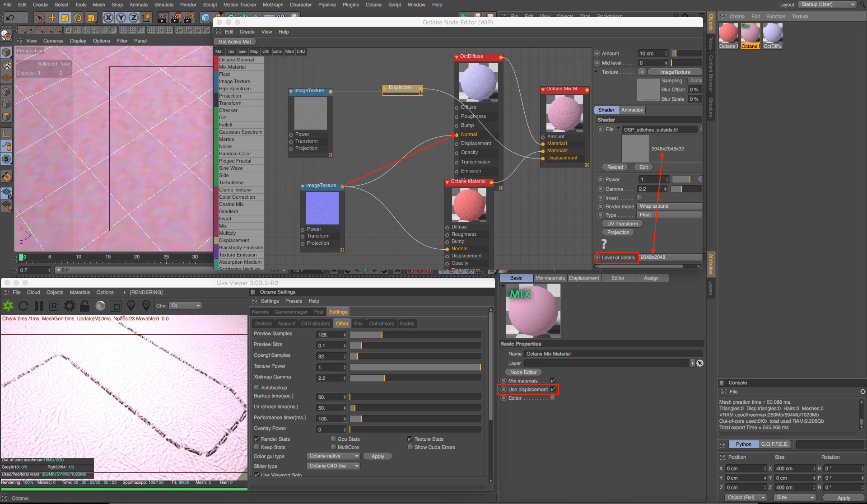Click the Reload texture button
Screen dimensions: 867x504
coord(615,167)
